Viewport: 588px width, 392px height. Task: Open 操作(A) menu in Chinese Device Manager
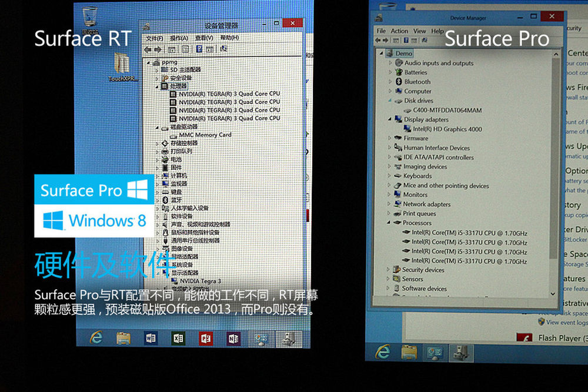pyautogui.click(x=179, y=38)
